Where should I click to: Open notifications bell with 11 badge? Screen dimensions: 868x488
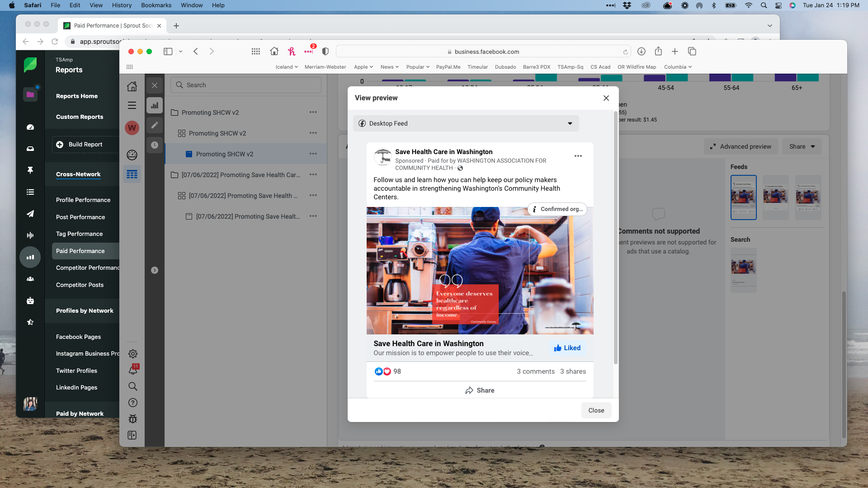point(133,370)
